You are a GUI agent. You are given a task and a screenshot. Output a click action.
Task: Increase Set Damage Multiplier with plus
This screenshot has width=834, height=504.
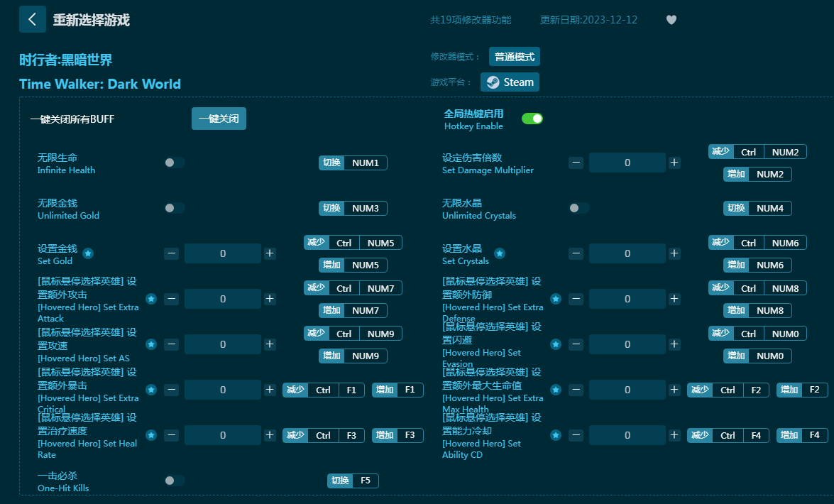point(674,163)
